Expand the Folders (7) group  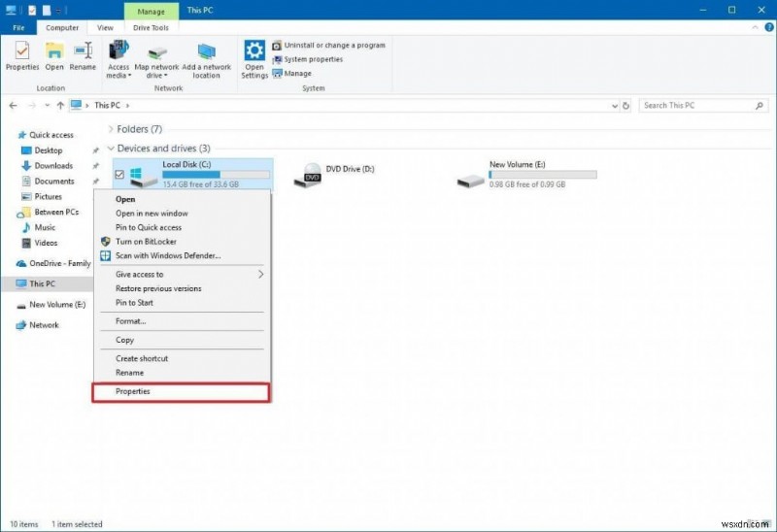point(111,129)
